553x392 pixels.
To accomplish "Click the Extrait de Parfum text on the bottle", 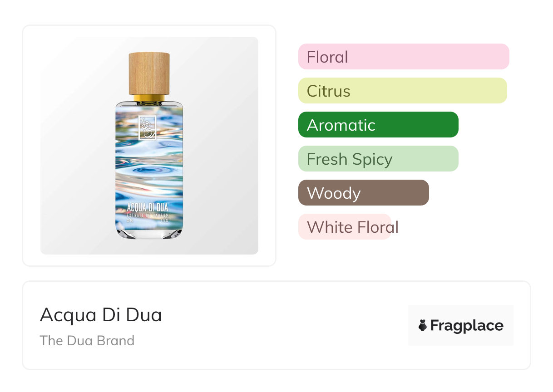I will pyautogui.click(x=148, y=215).
